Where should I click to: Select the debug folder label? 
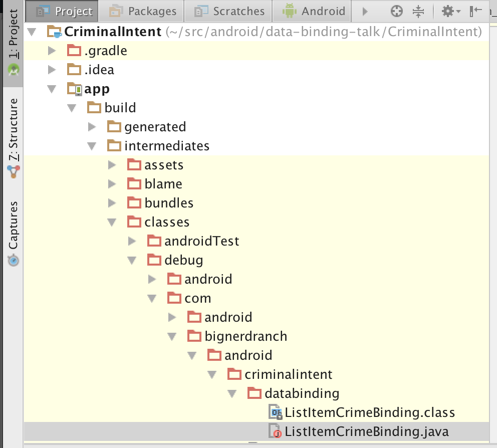click(x=183, y=260)
